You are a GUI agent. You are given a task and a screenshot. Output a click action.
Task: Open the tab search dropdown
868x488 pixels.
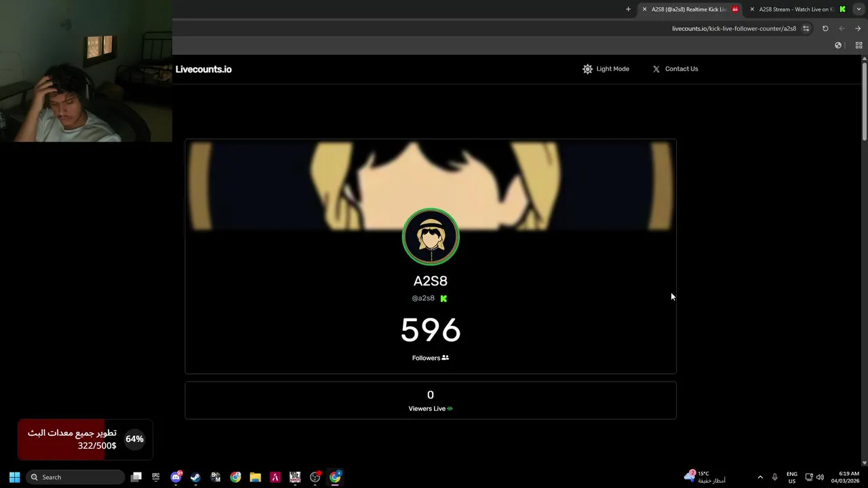[859, 9]
